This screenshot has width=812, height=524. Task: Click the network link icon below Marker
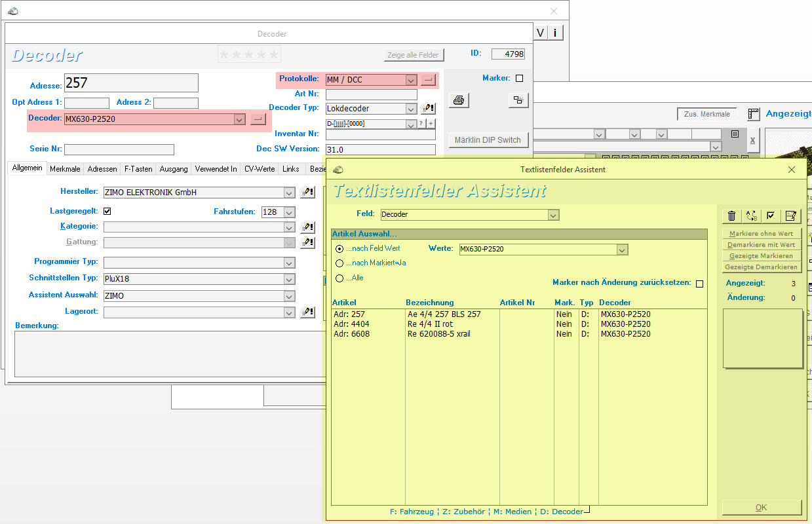[518, 100]
